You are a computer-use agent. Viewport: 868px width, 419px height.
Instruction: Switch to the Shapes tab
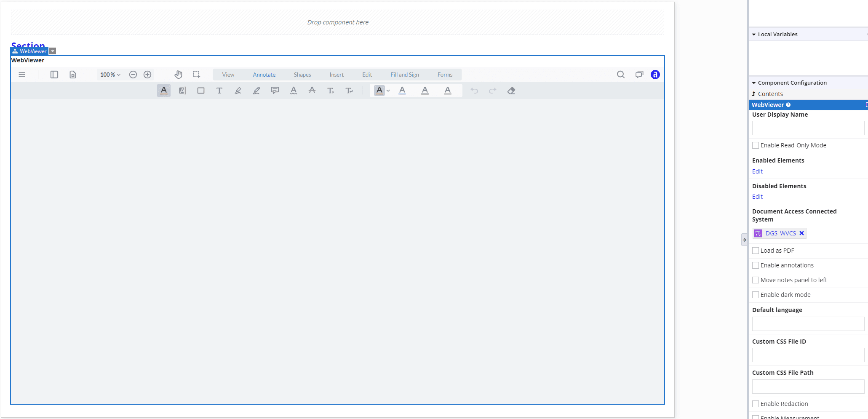(302, 75)
